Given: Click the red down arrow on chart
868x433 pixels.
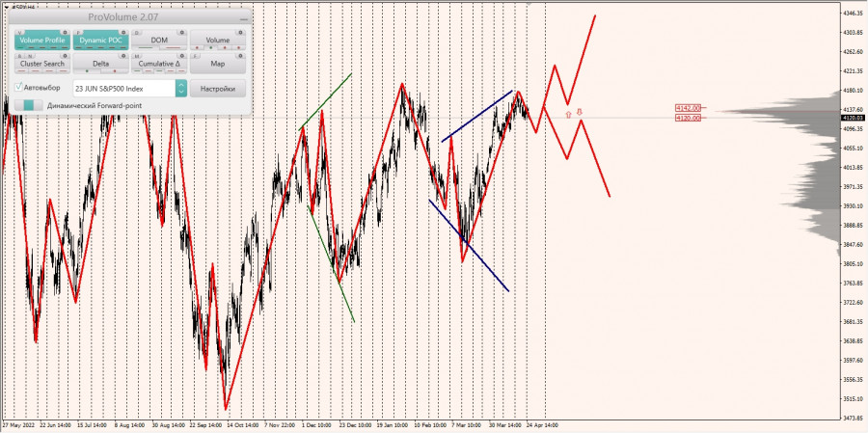Looking at the screenshot, I should point(580,112).
